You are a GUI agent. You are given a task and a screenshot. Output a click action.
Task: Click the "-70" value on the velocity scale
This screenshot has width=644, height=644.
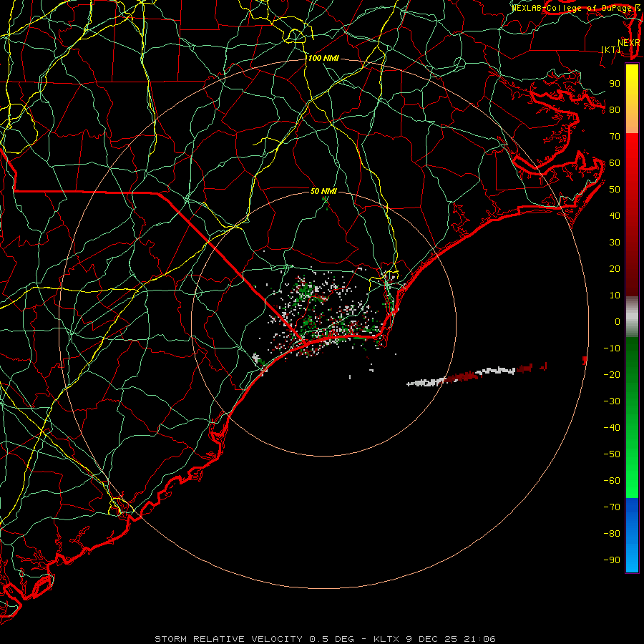(612, 507)
